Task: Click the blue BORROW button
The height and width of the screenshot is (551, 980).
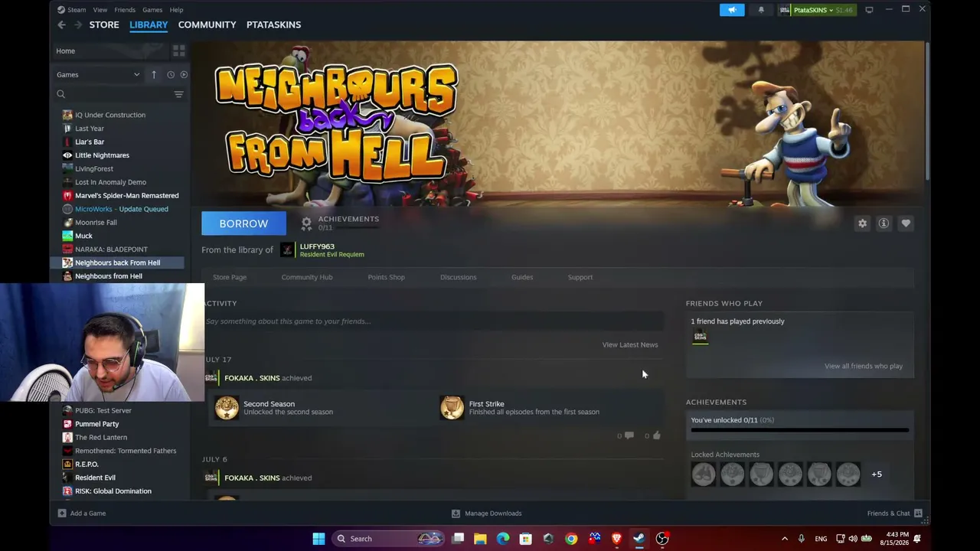Action: coord(243,223)
